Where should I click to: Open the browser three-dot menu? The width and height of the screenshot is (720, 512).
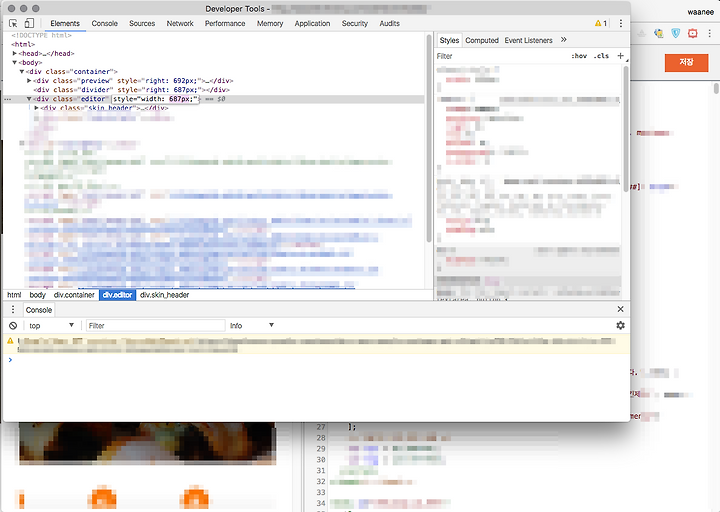click(709, 33)
